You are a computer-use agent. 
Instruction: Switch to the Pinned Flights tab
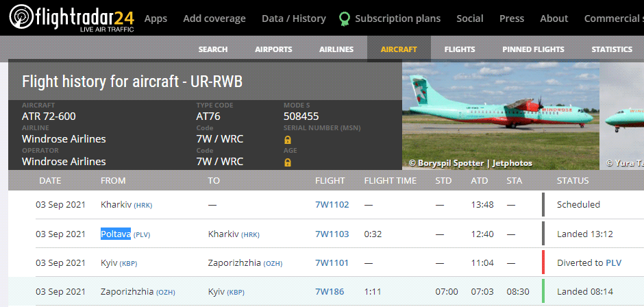(x=533, y=49)
